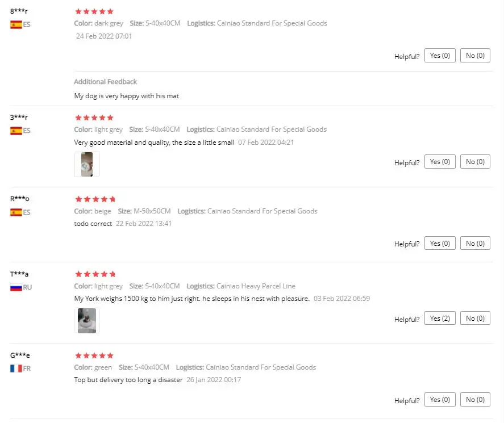Mark G***e's review helpful with Yes

[x=440, y=400]
